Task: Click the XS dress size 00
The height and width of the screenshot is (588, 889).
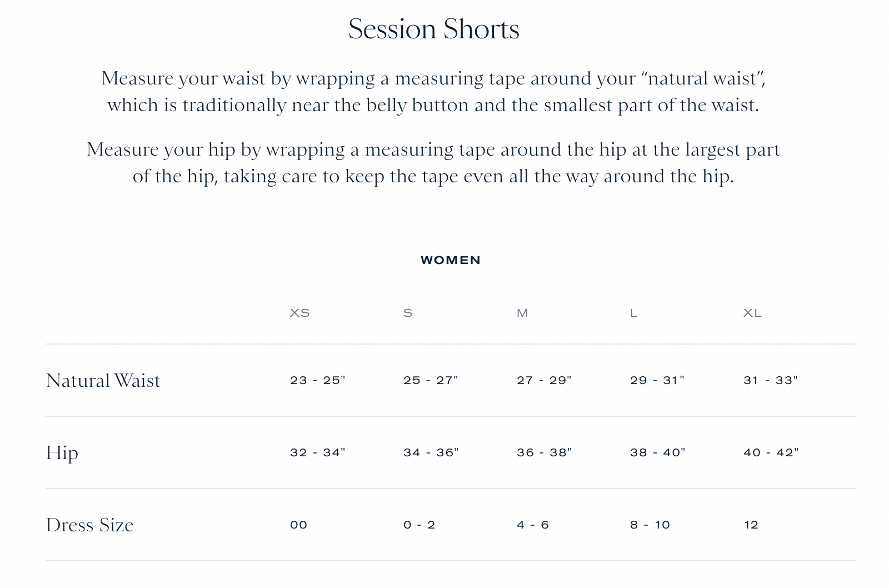Action: 299,525
